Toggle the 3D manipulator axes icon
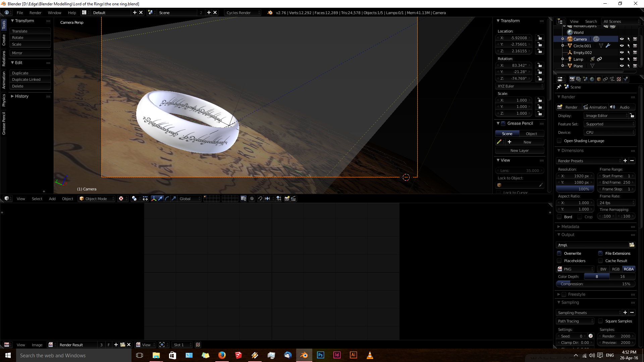Viewport: 644px width, 362px height. [154, 198]
